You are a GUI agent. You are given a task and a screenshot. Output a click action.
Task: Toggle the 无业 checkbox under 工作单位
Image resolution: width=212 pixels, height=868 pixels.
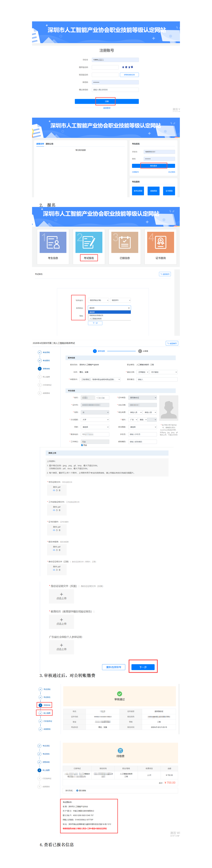click(x=82, y=445)
